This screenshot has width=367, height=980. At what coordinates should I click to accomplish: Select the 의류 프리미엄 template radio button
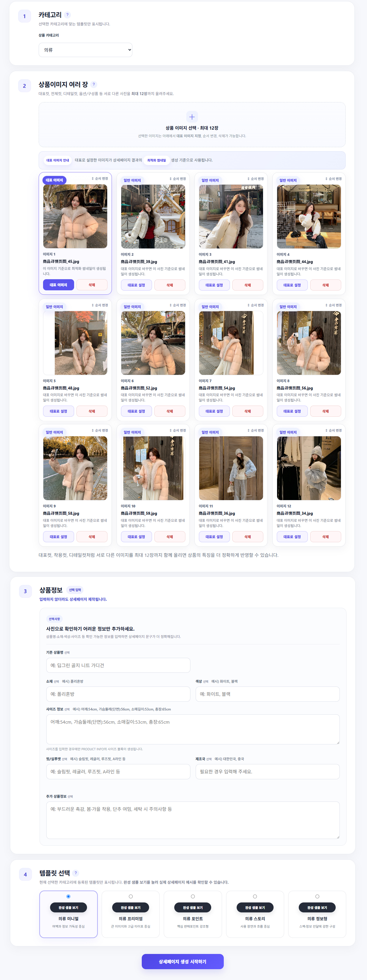[131, 896]
